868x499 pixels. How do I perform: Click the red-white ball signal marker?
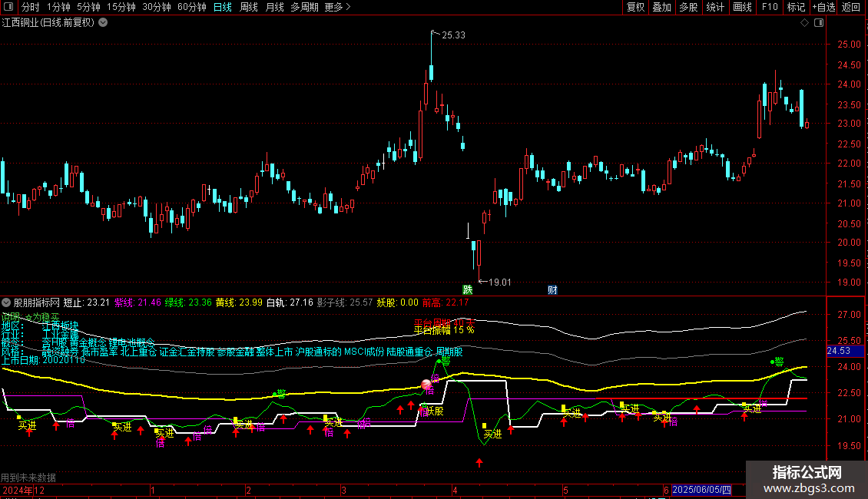(x=426, y=384)
